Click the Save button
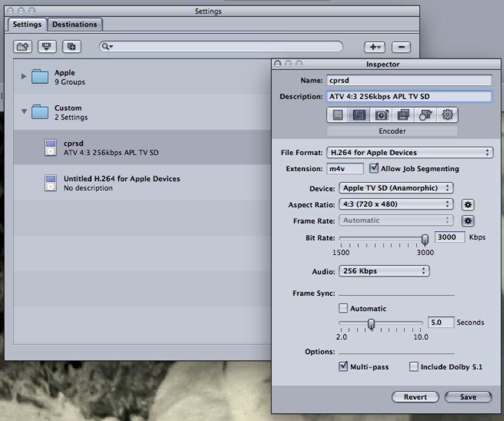Screen dimensions: 504x421 pos(468,397)
